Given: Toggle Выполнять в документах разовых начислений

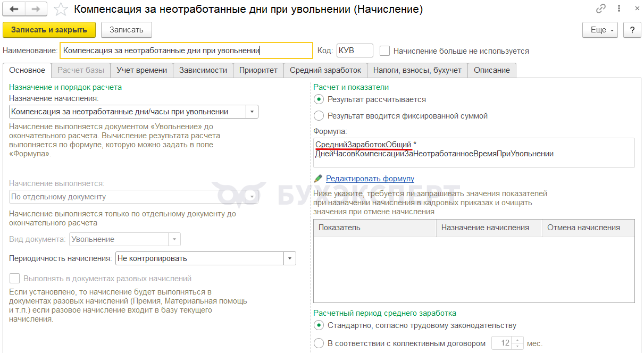Looking at the screenshot, I should coord(15,279).
